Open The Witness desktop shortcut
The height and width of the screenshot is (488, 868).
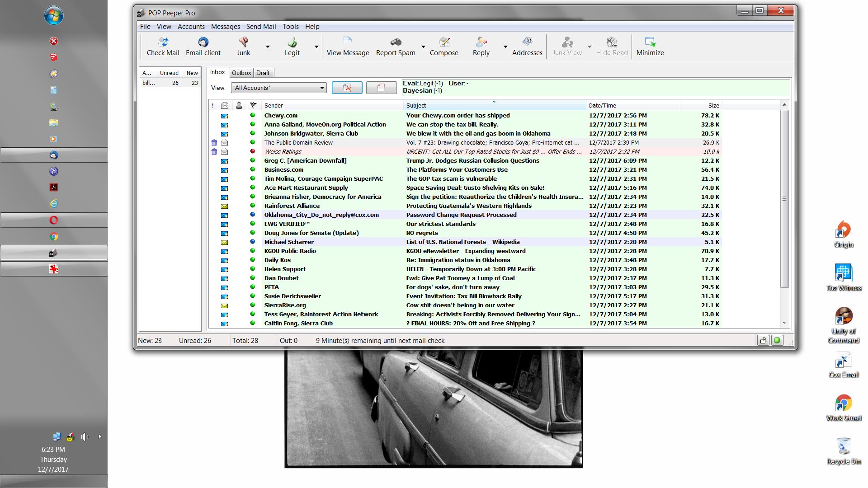(844, 278)
